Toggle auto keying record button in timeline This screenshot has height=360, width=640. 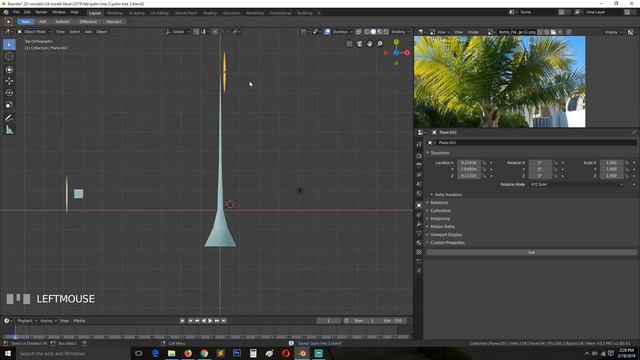tap(182, 321)
